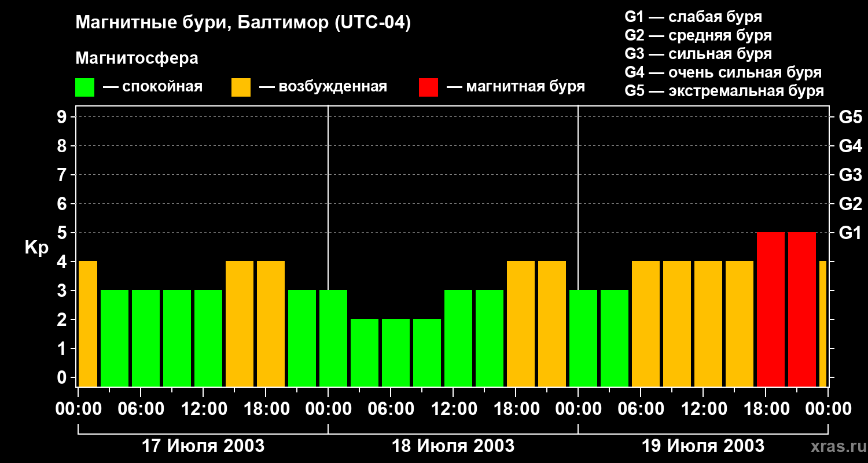868x463 pixels.
Task: Click the 'G2 — средняя буря' legend line
Action: tap(698, 35)
